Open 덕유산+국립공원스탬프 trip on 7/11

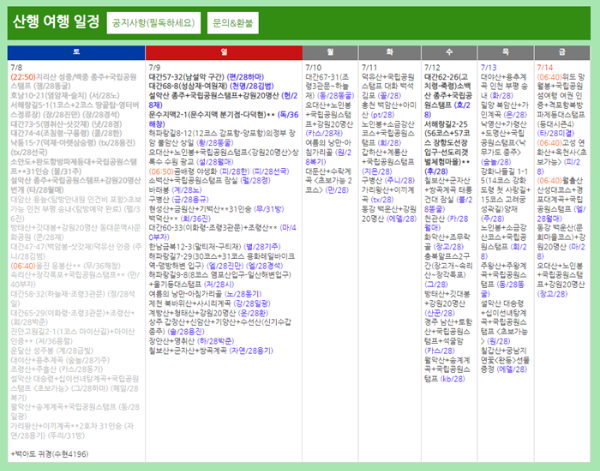388,86
